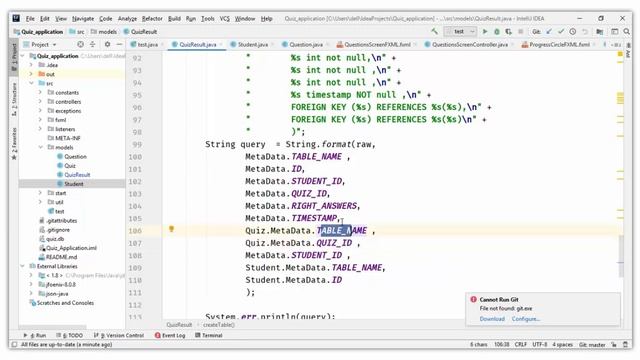Viewport: 640px width, 360px height.
Task: Run the 'test' configuration with the play icon
Action: pos(485,31)
